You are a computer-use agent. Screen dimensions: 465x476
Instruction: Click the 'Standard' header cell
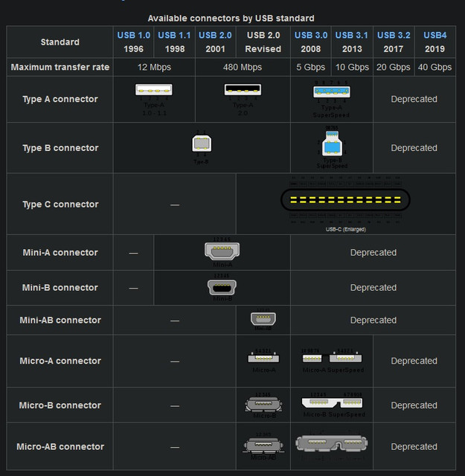[x=60, y=42]
